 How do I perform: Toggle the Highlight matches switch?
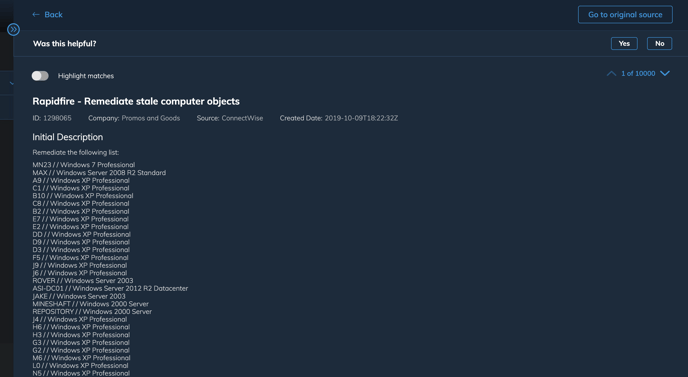(40, 76)
